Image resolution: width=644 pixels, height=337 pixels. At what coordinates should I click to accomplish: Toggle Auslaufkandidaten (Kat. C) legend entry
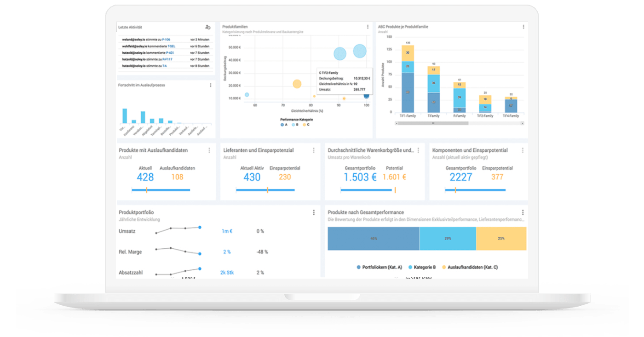tap(470, 267)
